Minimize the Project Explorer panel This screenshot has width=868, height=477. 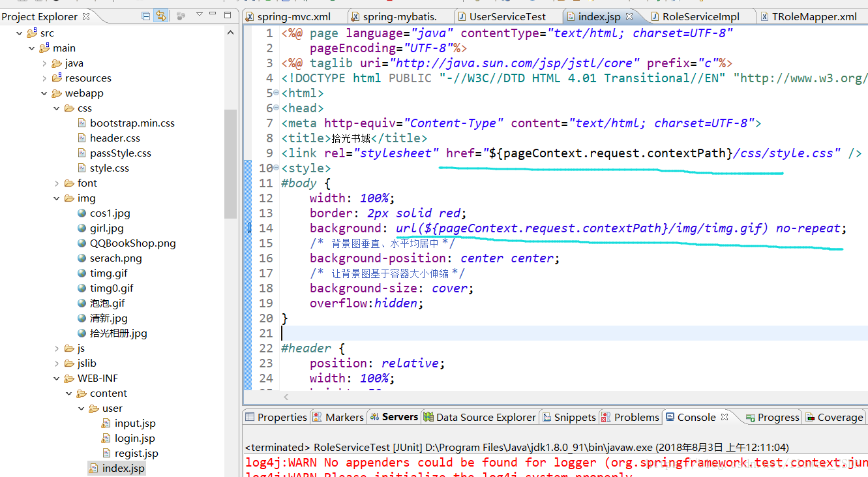coord(214,15)
